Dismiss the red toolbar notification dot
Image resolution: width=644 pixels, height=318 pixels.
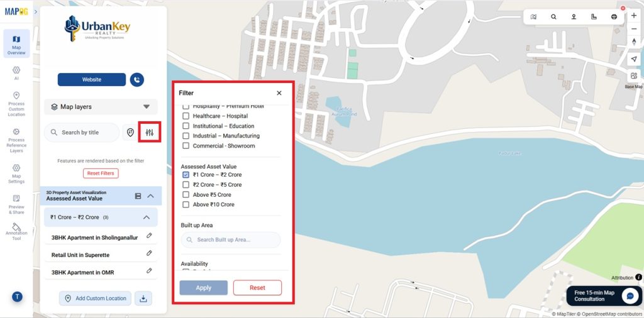click(623, 8)
